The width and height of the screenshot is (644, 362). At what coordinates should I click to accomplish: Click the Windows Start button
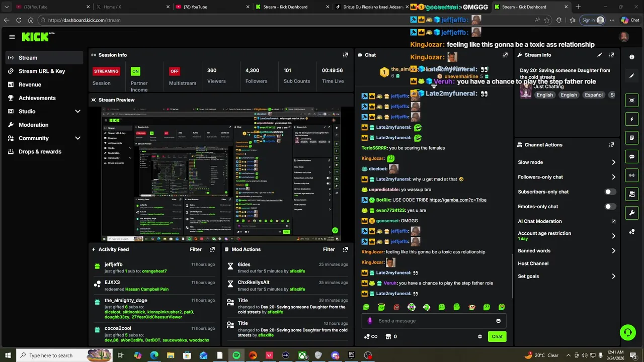click(8, 355)
